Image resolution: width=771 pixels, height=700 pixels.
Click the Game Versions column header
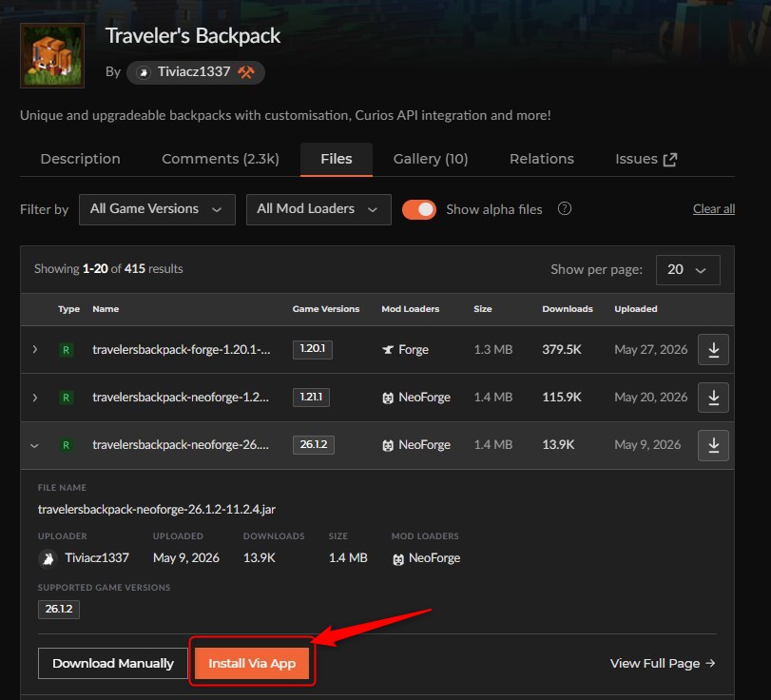(x=326, y=309)
